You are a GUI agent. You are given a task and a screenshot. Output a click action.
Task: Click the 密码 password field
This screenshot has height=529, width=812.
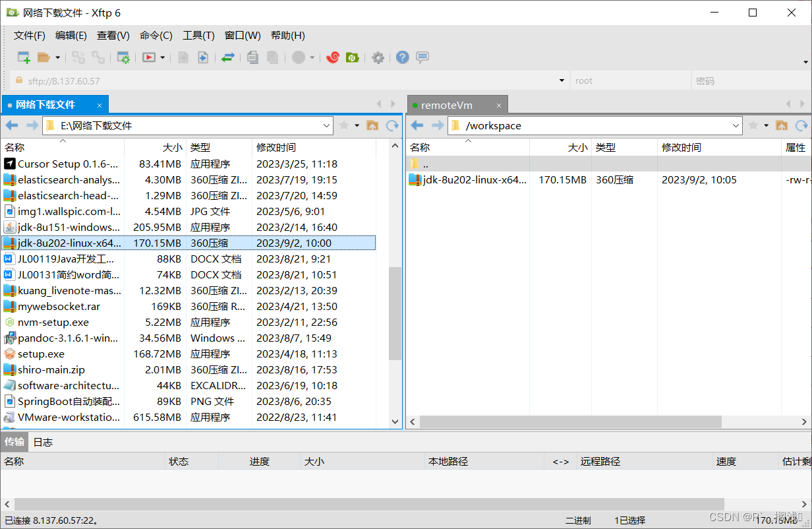pos(749,80)
